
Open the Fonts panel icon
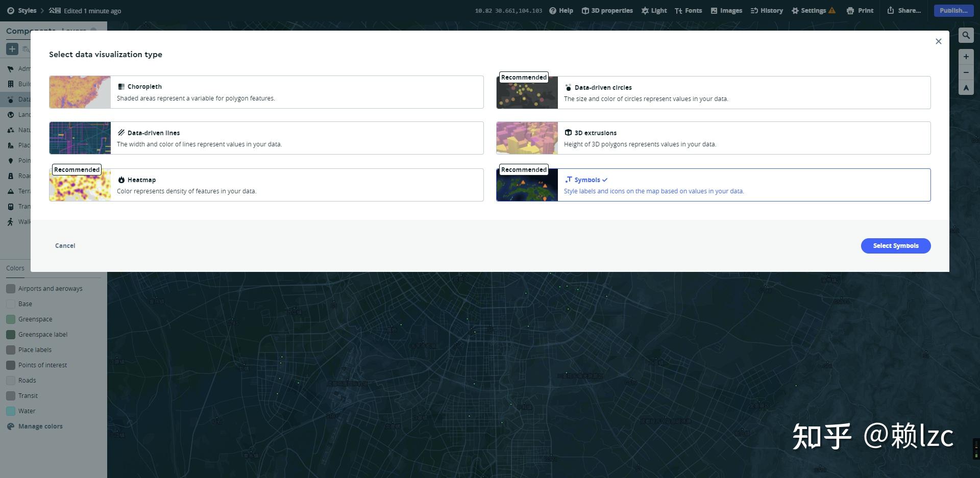click(689, 10)
